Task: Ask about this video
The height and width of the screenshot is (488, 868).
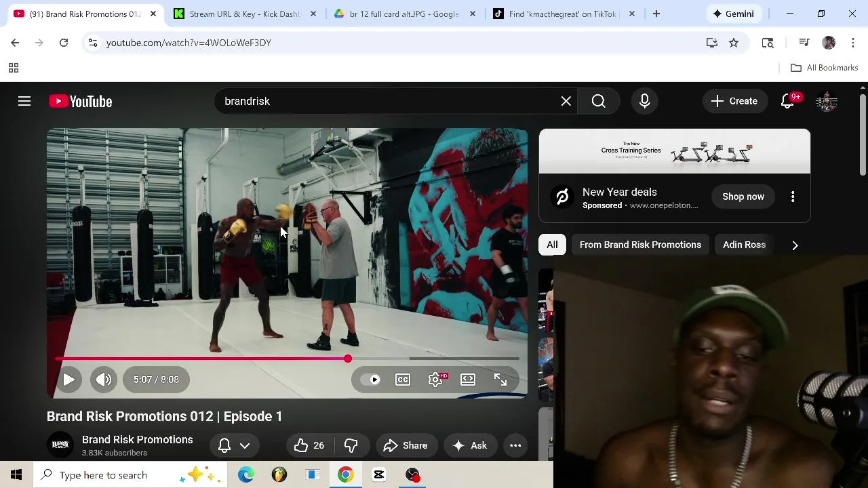Action: pos(470,445)
